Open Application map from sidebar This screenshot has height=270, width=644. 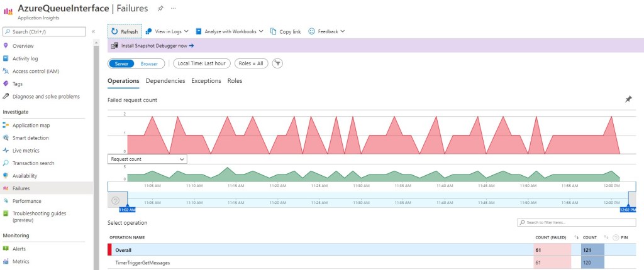coord(31,126)
